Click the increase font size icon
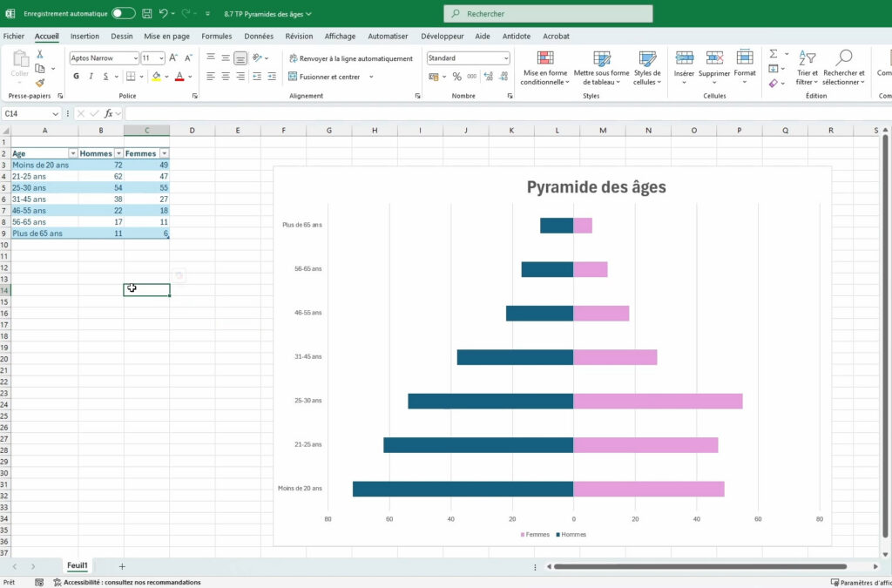892x588 pixels. (x=174, y=58)
